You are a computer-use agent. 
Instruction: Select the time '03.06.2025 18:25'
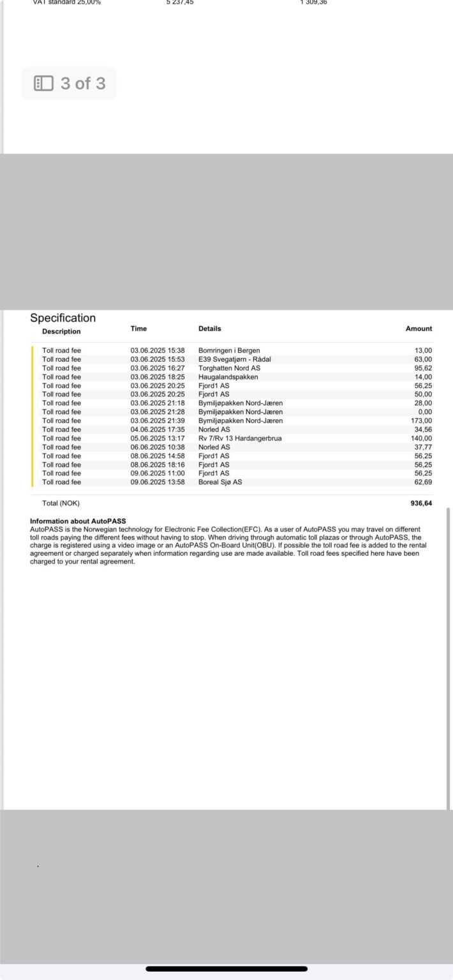[158, 377]
